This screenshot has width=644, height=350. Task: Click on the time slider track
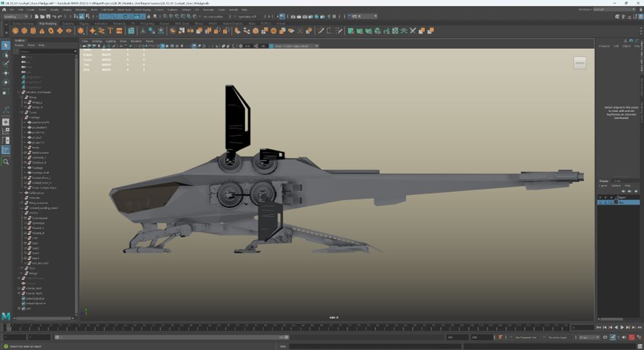290,327
